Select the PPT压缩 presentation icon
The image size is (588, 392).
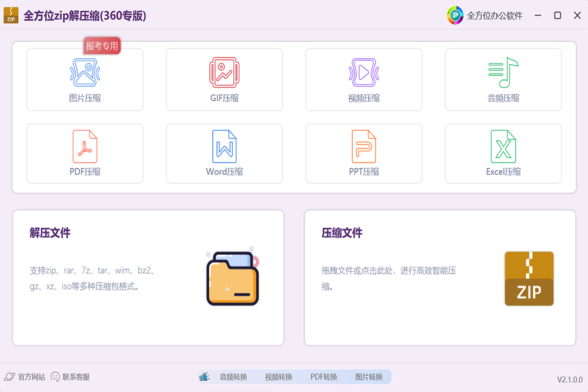(363, 147)
